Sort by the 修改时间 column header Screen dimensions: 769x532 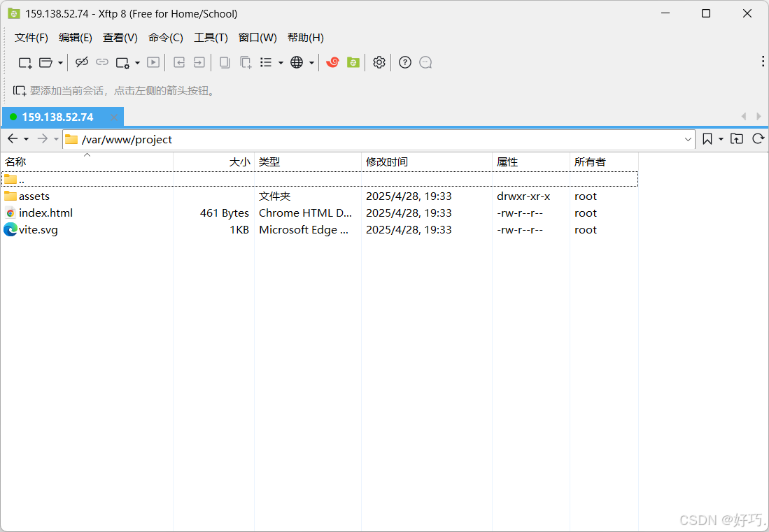point(427,161)
